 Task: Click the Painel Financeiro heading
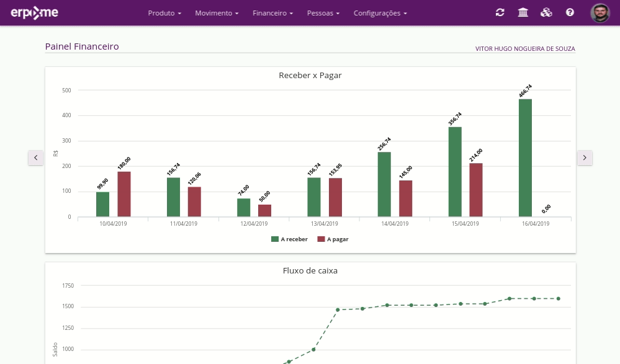tap(82, 47)
